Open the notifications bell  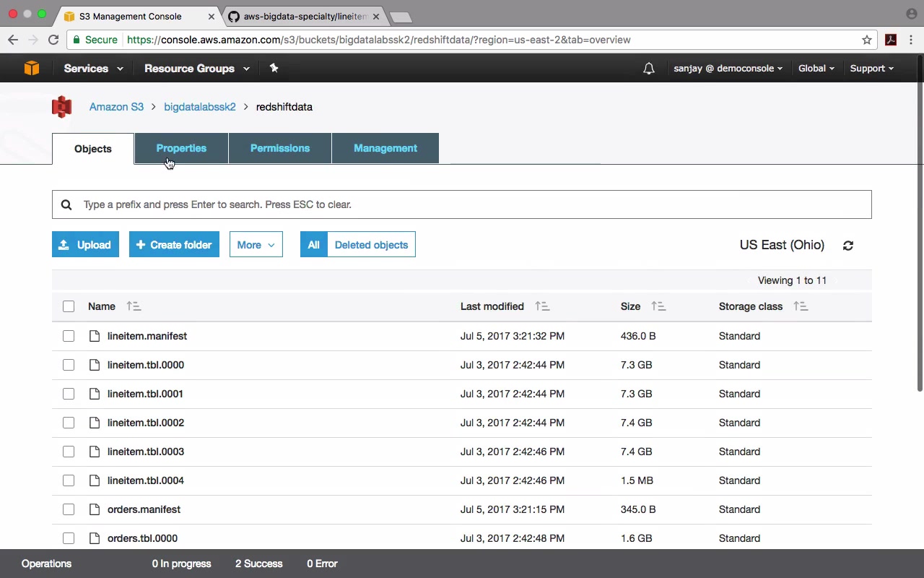[649, 69]
